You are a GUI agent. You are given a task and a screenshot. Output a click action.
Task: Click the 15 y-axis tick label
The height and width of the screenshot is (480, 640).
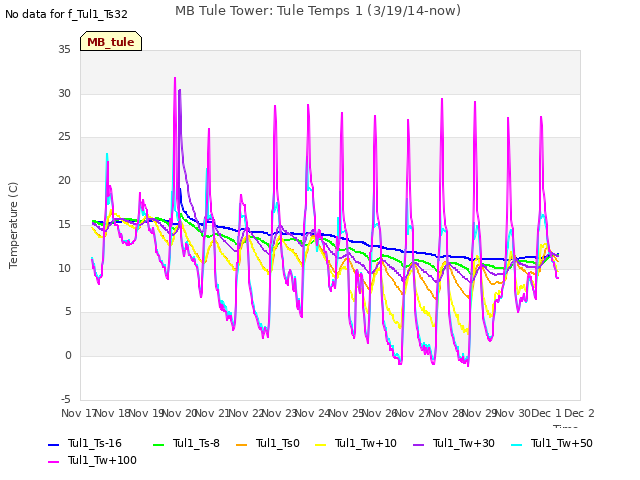coord(64,224)
